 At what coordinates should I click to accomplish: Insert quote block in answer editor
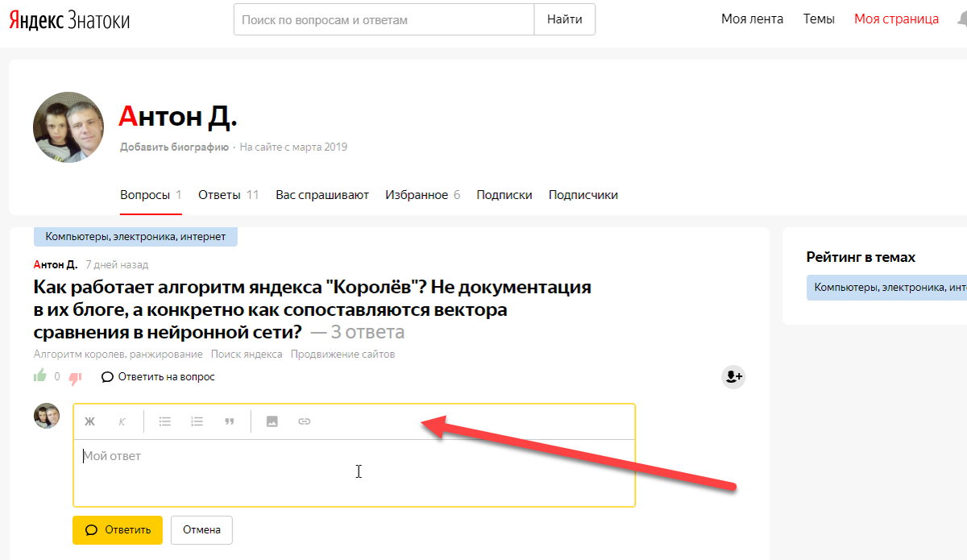click(x=230, y=421)
